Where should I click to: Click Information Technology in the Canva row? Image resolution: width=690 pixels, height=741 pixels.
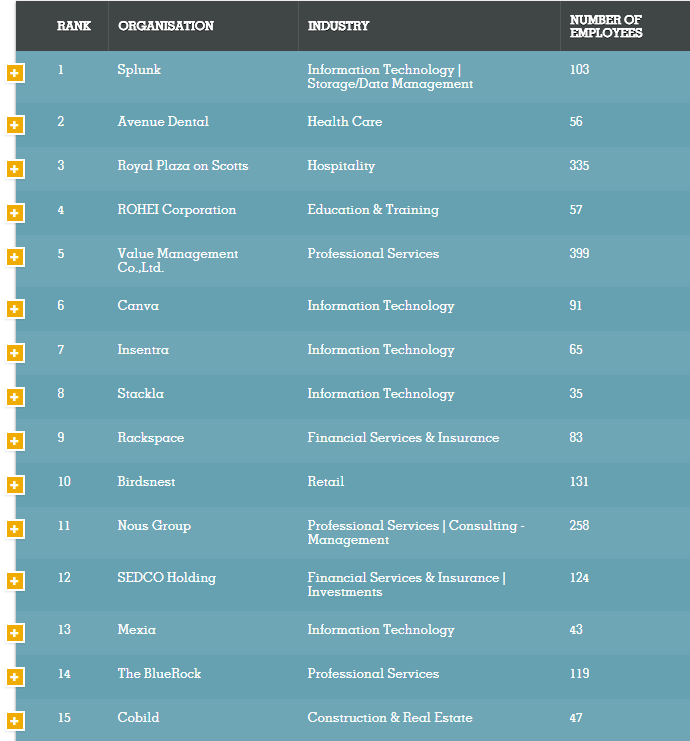(x=381, y=306)
